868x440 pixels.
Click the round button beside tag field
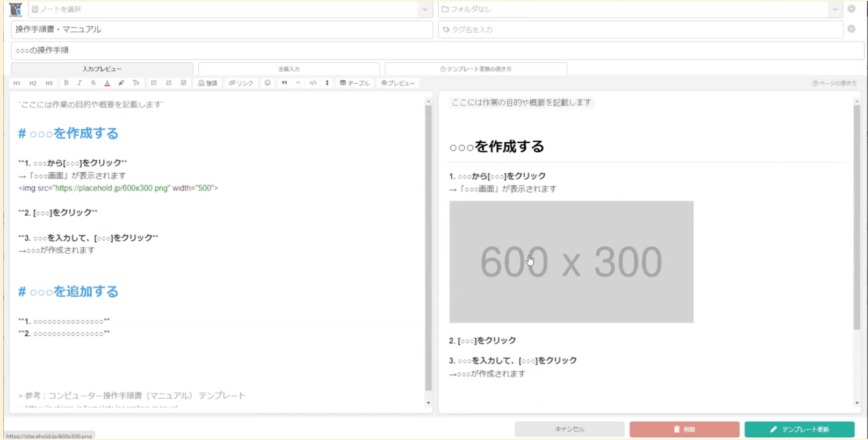851,29
